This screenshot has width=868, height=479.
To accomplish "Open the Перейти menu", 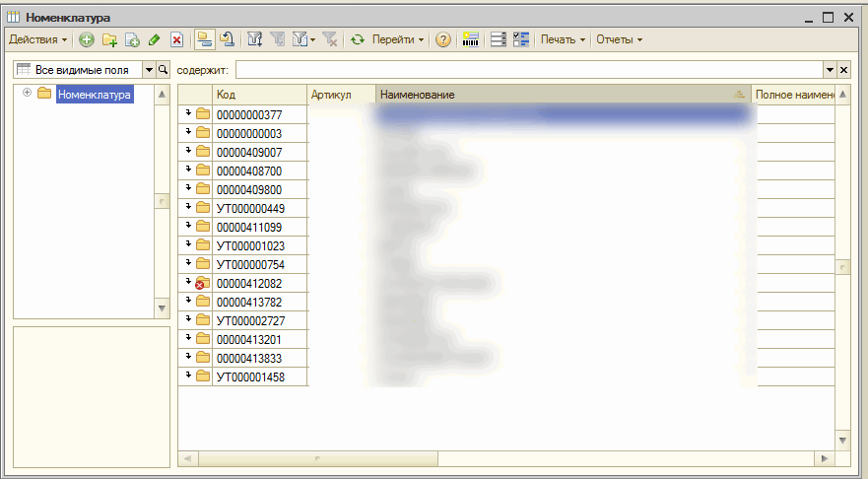I will click(x=398, y=40).
